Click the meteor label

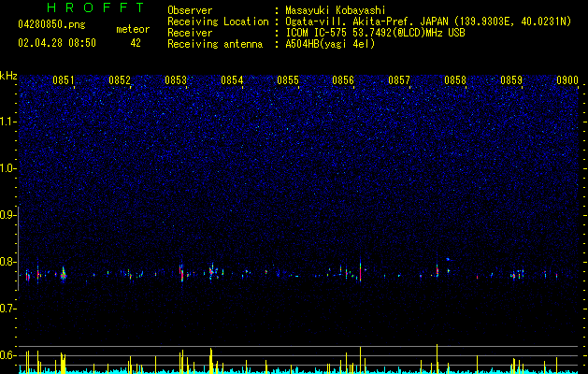click(x=133, y=29)
